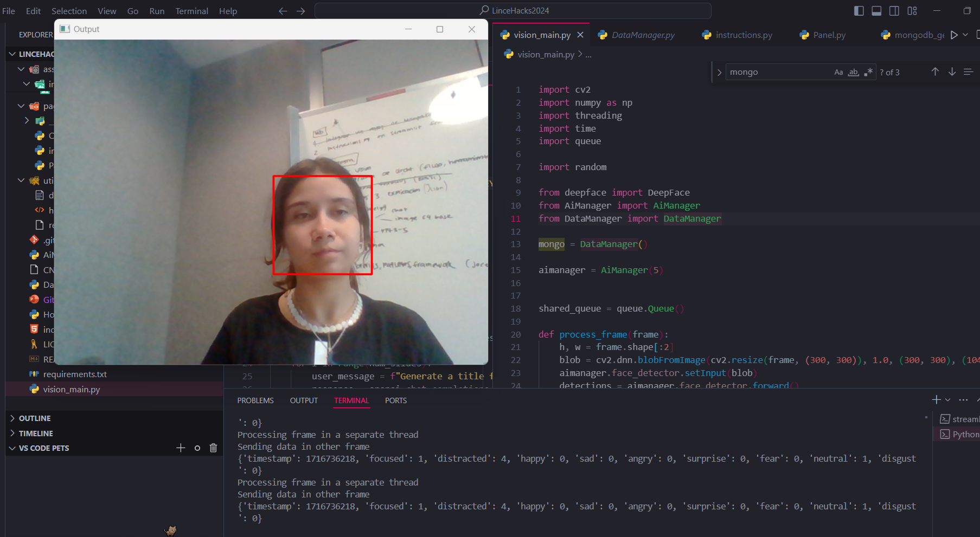Image resolution: width=980 pixels, height=537 pixels.
Task: Go to the previous search match
Action: (934, 72)
